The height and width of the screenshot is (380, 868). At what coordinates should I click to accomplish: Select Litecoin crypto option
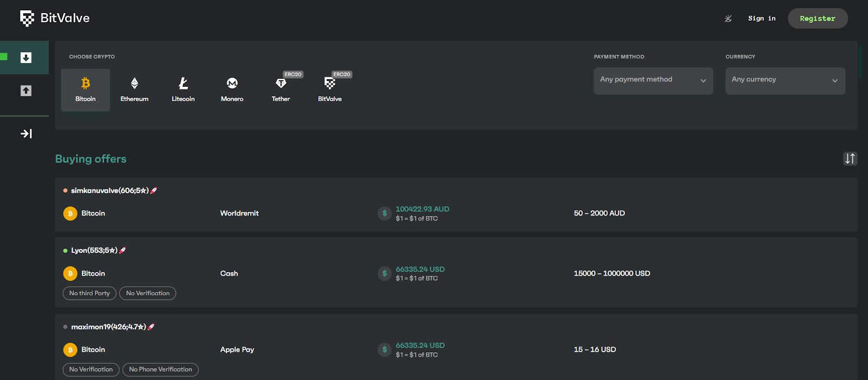183,90
